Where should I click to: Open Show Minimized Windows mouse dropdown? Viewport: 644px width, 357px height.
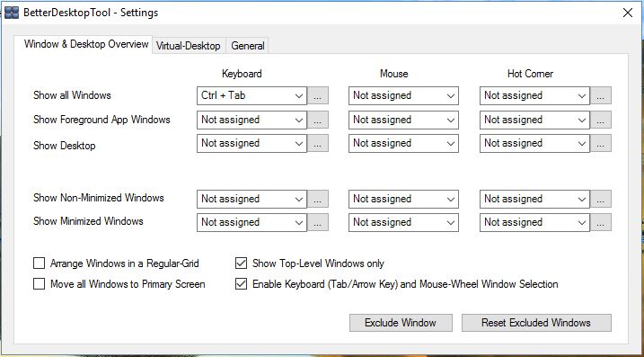click(x=403, y=222)
